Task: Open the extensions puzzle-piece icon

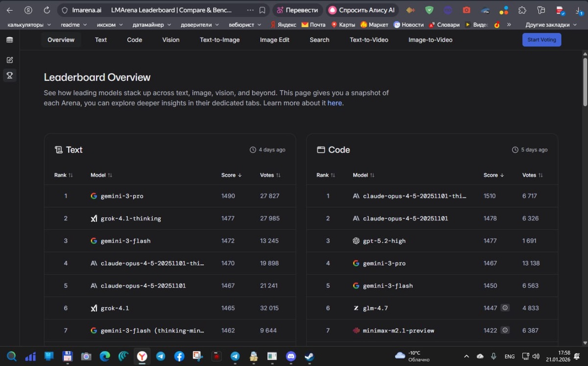Action: pos(522,10)
